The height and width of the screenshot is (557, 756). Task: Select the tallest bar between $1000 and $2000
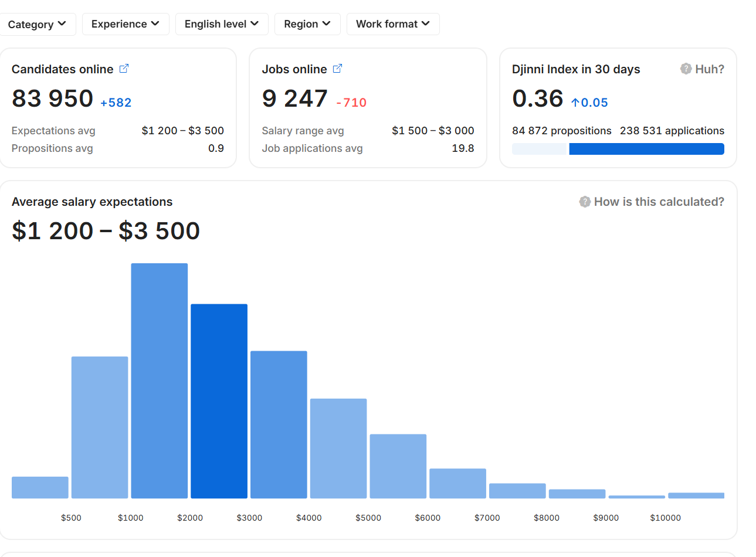click(x=160, y=381)
